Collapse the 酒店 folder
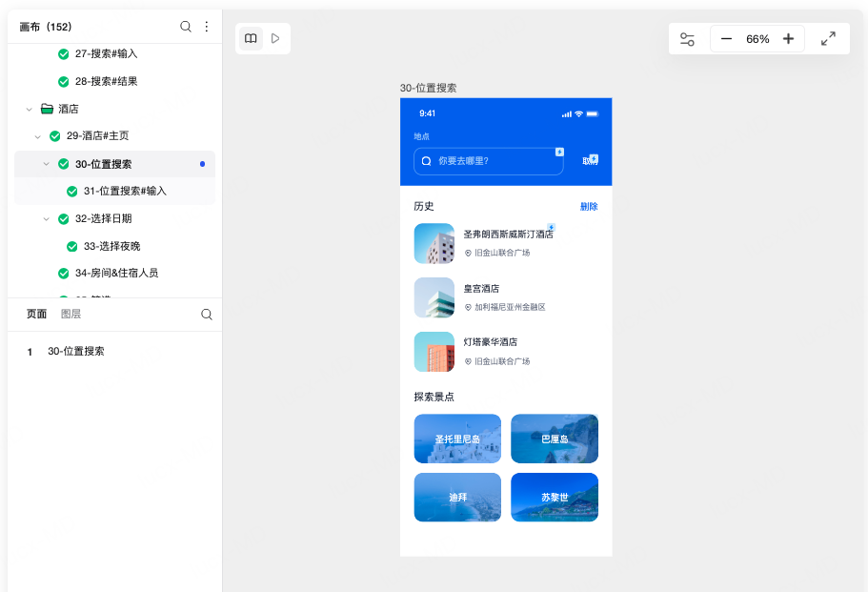The width and height of the screenshot is (868, 592). 29,109
